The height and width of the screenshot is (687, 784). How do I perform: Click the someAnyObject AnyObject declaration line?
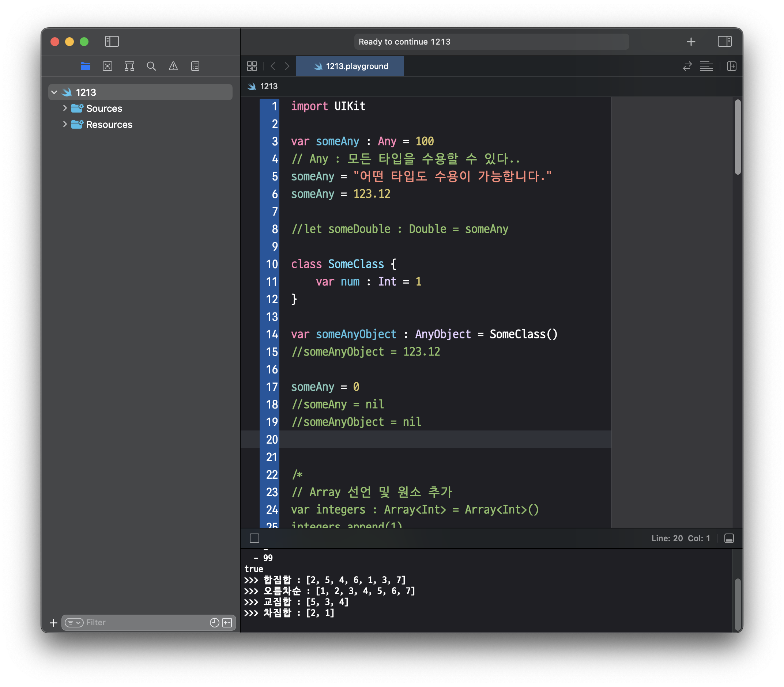click(424, 334)
